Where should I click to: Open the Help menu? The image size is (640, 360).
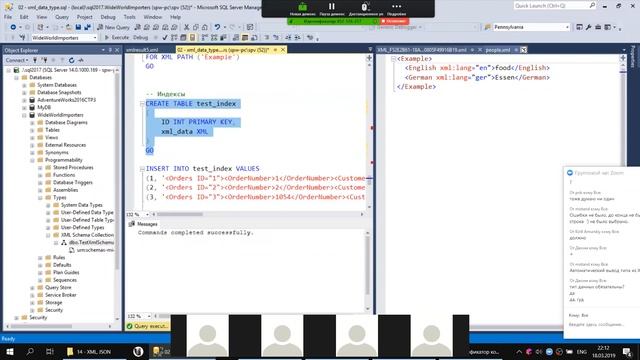[176, 17]
